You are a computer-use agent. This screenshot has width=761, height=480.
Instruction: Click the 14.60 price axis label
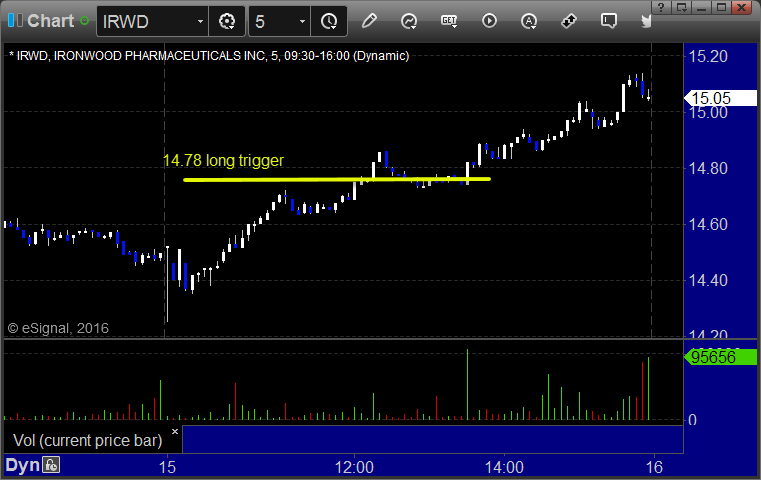[709, 224]
